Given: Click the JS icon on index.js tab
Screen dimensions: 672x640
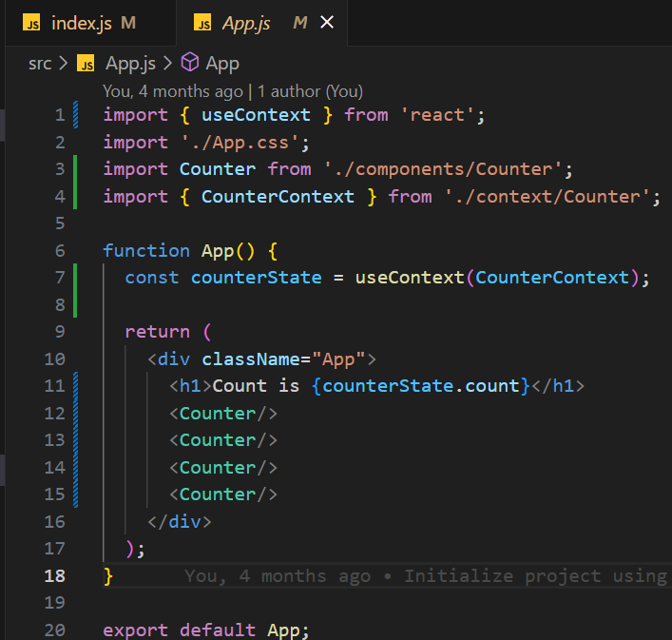Looking at the screenshot, I should point(31,22).
